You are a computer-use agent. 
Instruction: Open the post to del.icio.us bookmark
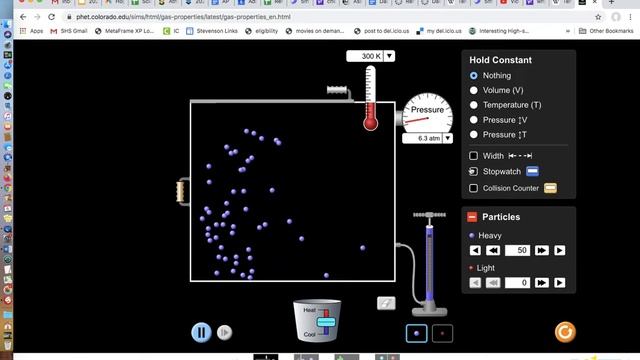(381, 31)
